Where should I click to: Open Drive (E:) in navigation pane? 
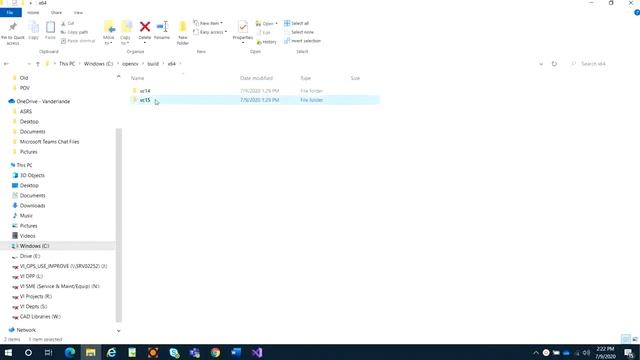click(x=29, y=256)
